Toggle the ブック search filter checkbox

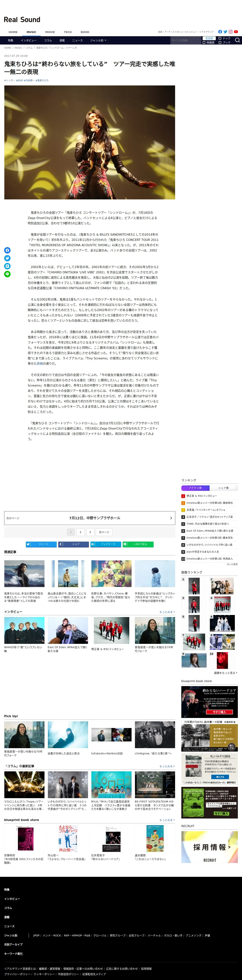point(224,43)
